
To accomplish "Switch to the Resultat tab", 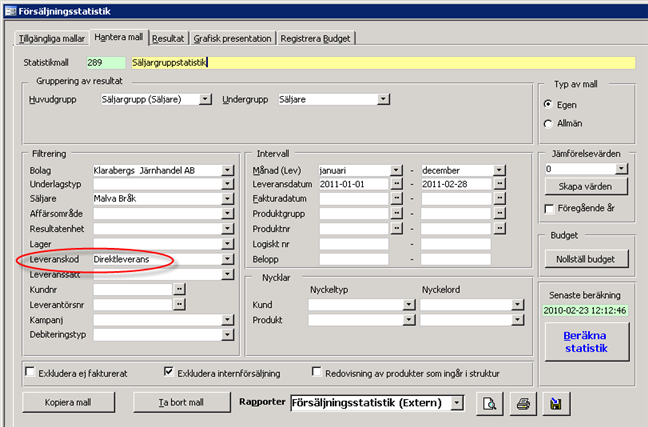I will click(x=168, y=38).
